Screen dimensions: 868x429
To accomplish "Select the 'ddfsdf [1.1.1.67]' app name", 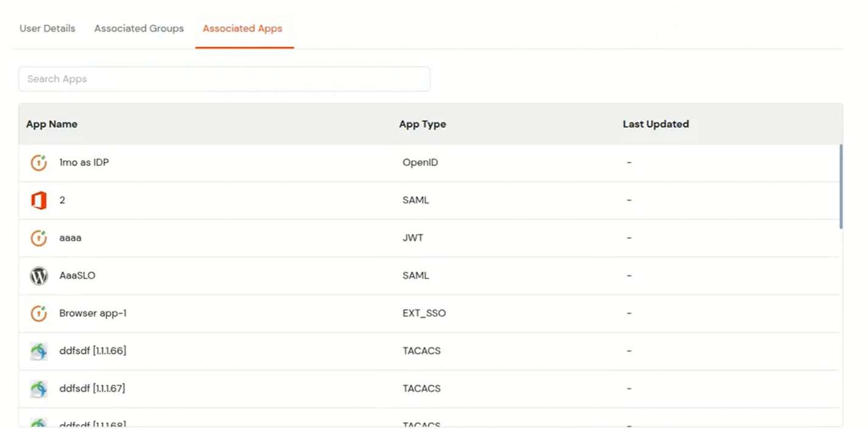I will (x=92, y=389).
